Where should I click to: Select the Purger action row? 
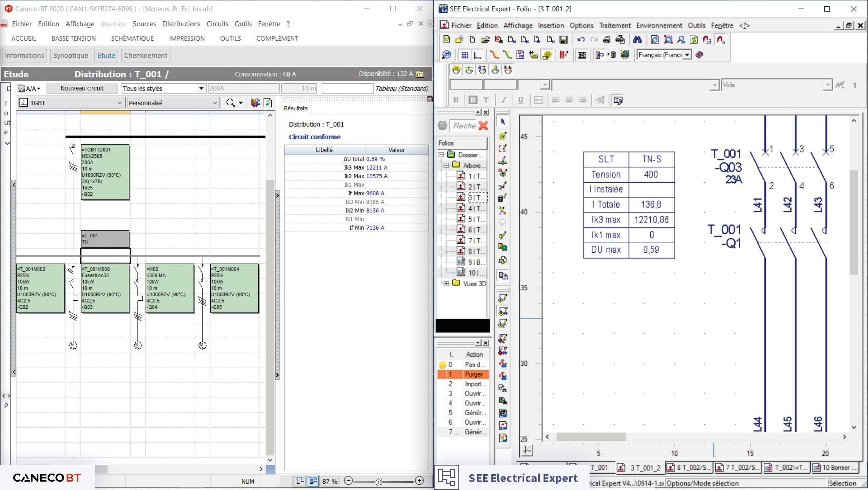[x=473, y=374]
